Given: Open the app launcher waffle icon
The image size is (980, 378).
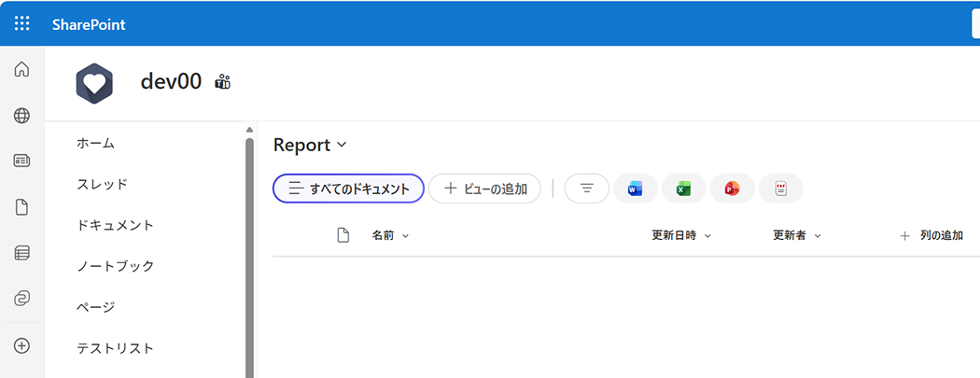Looking at the screenshot, I should (x=22, y=24).
